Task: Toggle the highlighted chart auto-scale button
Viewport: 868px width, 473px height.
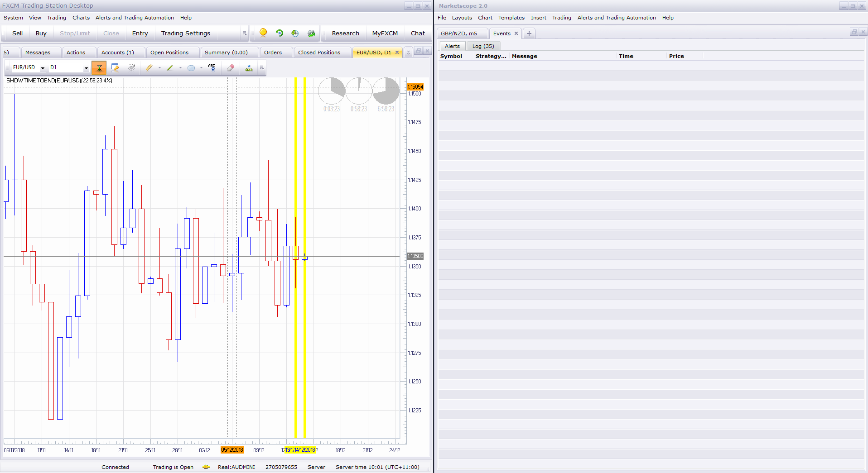Action: (x=99, y=68)
